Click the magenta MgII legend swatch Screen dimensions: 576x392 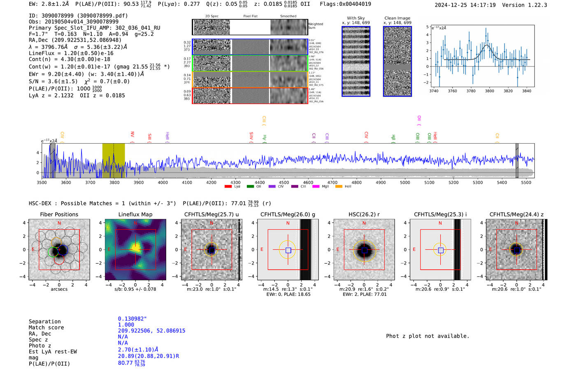316,187
